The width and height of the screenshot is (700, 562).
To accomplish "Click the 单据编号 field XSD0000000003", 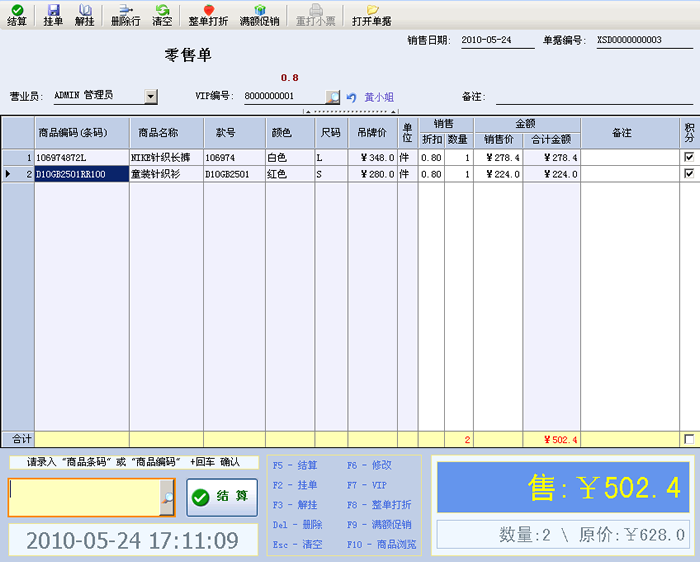I will [645, 41].
